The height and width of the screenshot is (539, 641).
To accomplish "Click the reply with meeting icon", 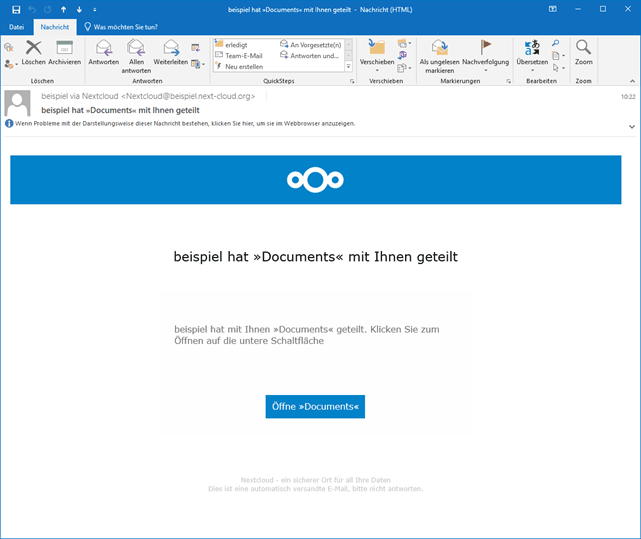I will [x=196, y=48].
